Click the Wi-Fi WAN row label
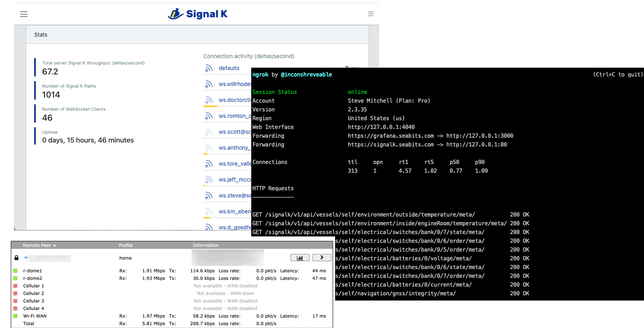644x328 pixels. (35, 316)
